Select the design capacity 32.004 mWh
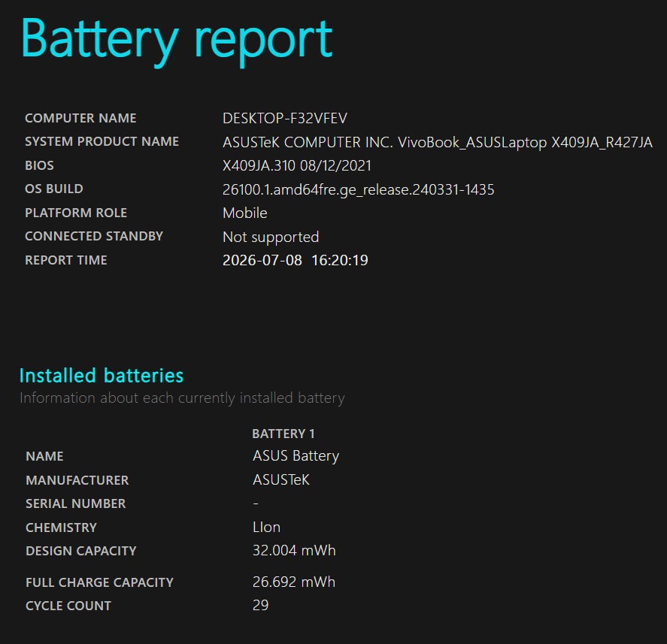The height and width of the screenshot is (644, 667). pos(294,551)
